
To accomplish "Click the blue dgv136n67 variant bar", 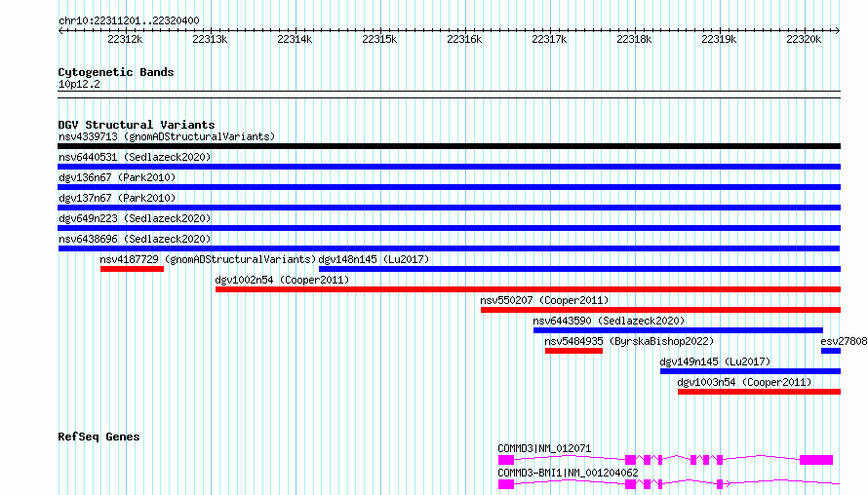I will coord(449,187).
